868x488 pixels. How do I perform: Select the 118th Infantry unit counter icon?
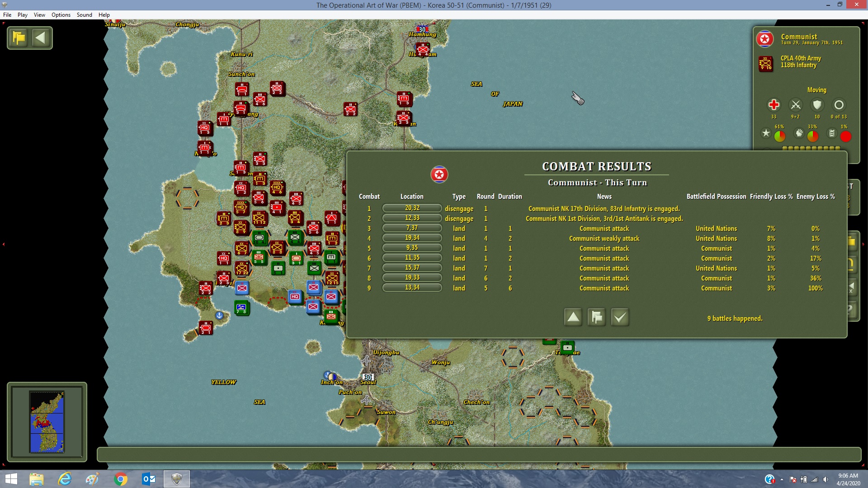tap(765, 64)
